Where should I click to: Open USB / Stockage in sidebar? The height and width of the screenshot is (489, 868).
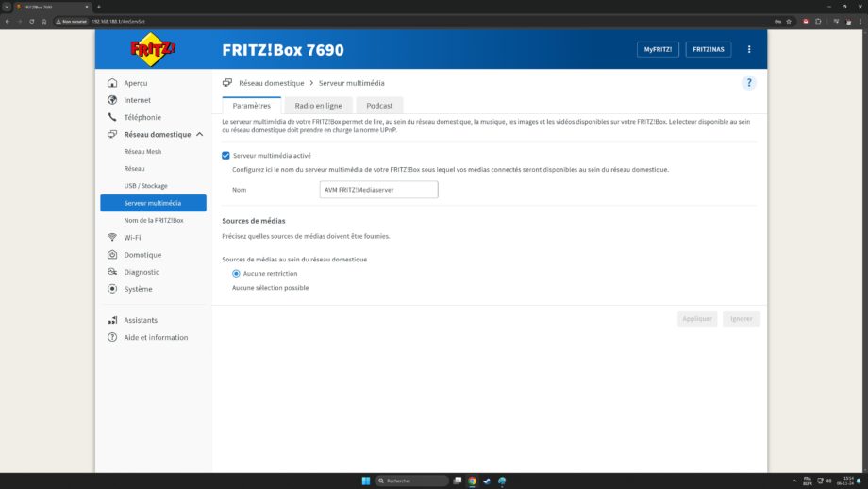pyautogui.click(x=145, y=186)
